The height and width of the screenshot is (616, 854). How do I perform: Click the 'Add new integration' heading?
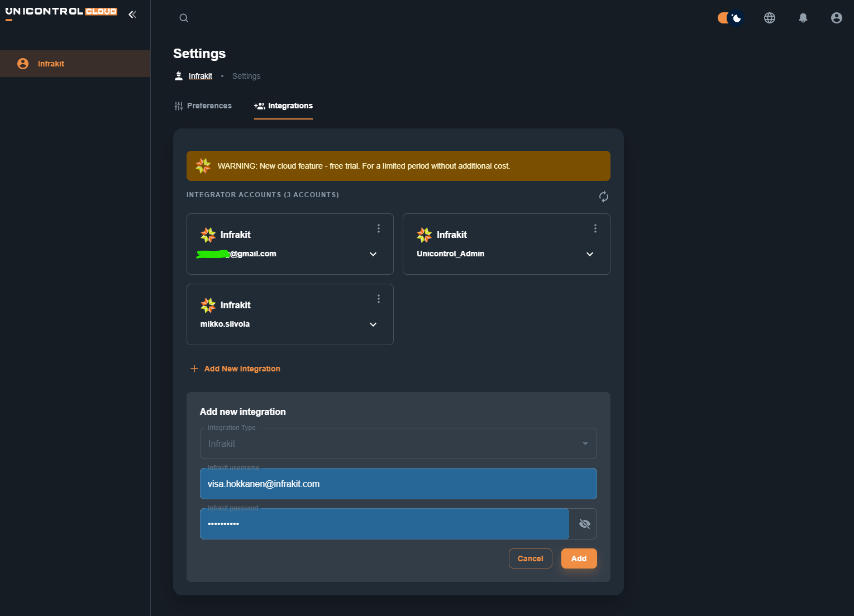(243, 412)
